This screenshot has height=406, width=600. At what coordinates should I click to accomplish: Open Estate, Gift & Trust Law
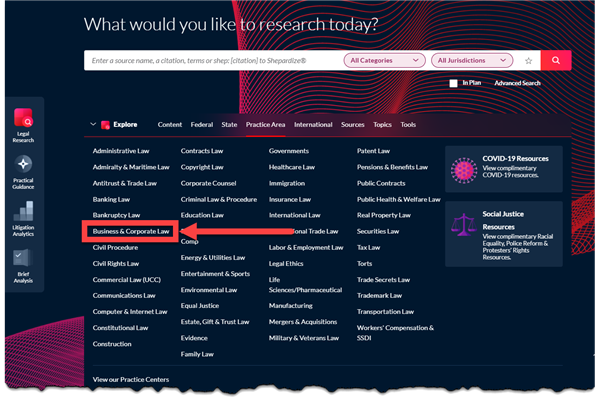(215, 322)
